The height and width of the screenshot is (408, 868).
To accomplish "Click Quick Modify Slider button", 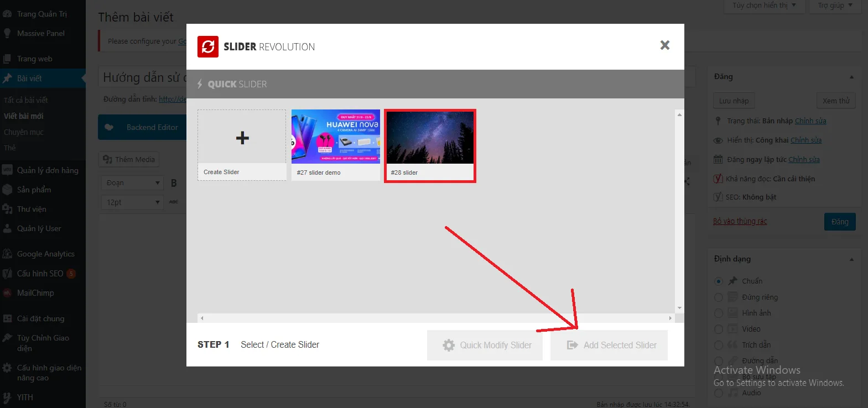I will (x=485, y=345).
